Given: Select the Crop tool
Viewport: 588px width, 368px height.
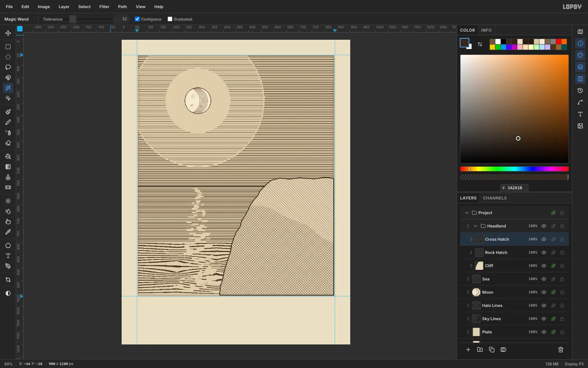Looking at the screenshot, I should [8, 280].
